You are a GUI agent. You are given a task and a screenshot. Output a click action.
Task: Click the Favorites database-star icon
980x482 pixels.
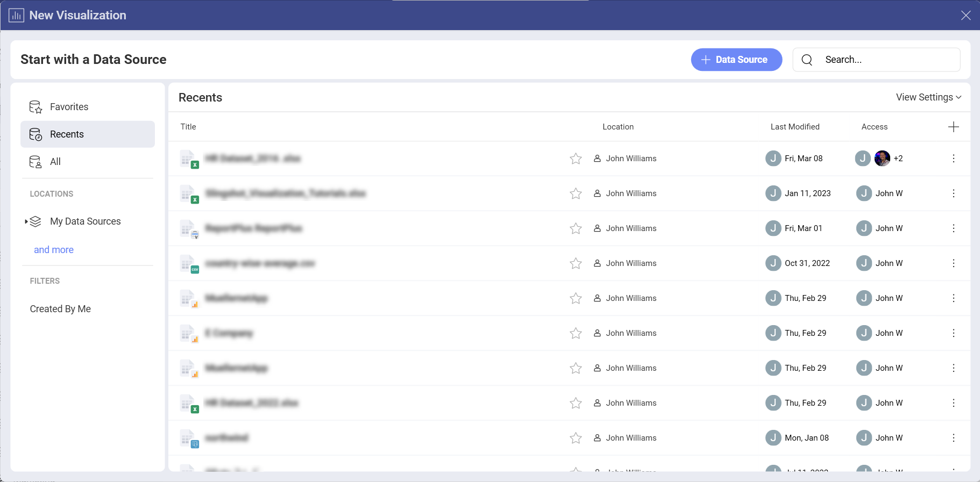tap(35, 107)
